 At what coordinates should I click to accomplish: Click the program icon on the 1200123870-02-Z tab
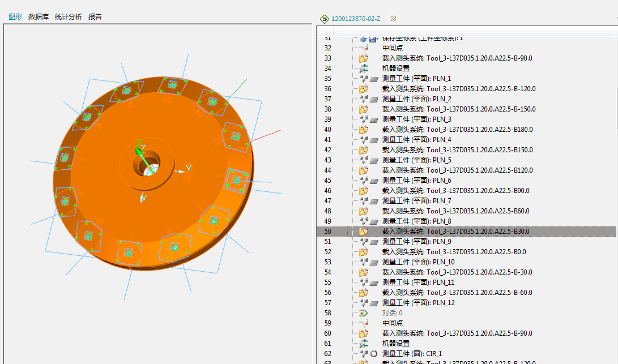[x=324, y=19]
